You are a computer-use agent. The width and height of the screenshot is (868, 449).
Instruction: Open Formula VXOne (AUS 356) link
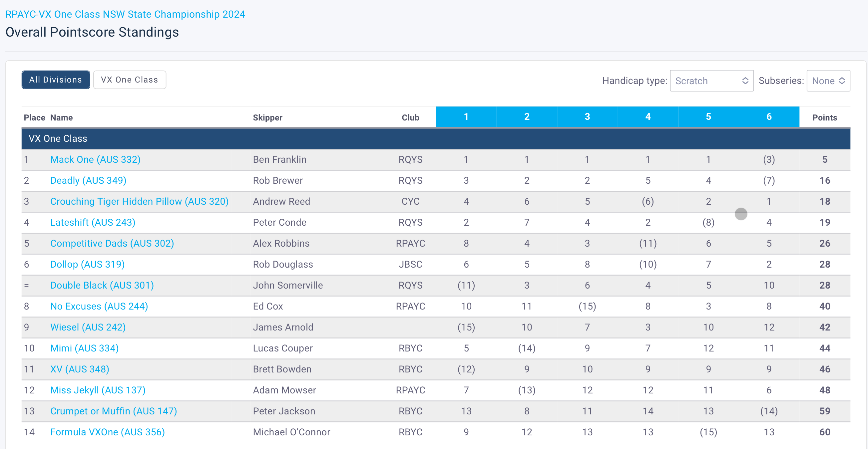pyautogui.click(x=108, y=432)
